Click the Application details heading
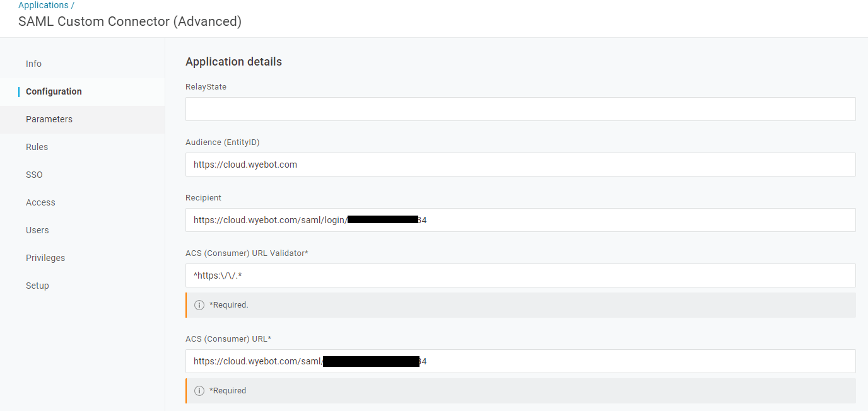868x411 pixels. tap(233, 61)
